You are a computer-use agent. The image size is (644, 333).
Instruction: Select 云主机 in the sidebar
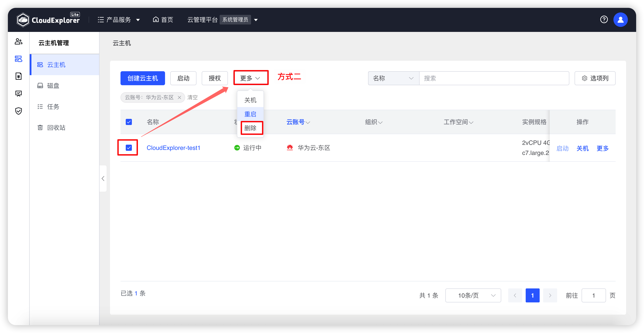pos(65,64)
